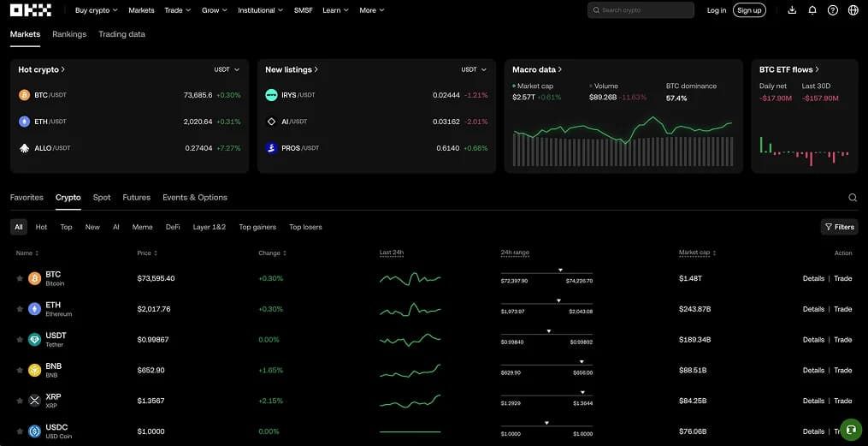Favorite BNB with its star
The width and height of the screenshot is (868, 446).
click(20, 370)
